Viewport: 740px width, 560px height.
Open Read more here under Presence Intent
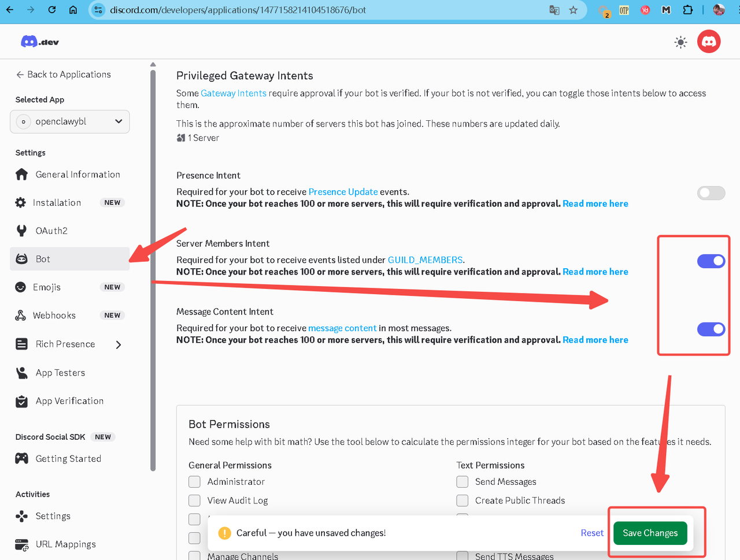tap(595, 203)
